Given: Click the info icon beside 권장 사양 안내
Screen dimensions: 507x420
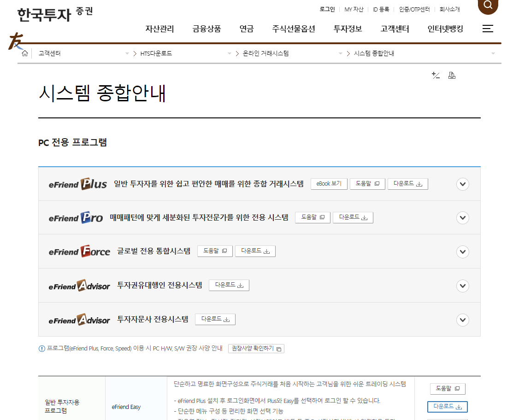Looking at the screenshot, I should point(41,349).
